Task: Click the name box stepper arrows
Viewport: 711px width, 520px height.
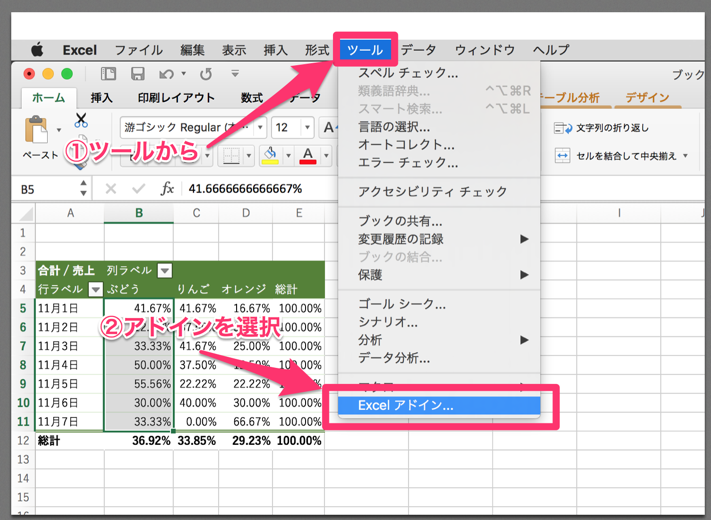Action: click(83, 189)
